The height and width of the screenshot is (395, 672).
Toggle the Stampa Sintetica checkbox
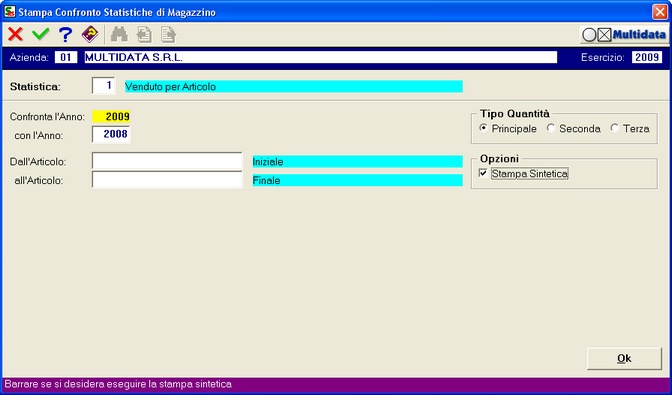coord(483,173)
